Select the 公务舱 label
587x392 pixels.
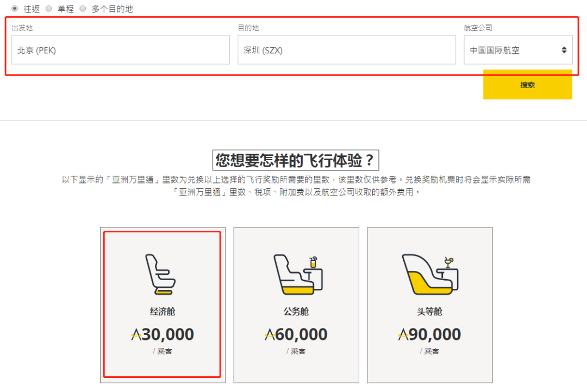[x=296, y=311]
